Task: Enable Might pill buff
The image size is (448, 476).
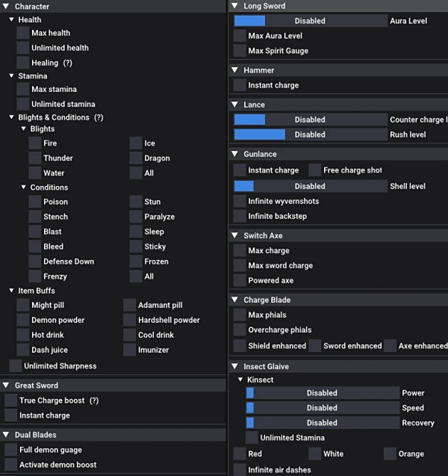Action: click(x=22, y=305)
